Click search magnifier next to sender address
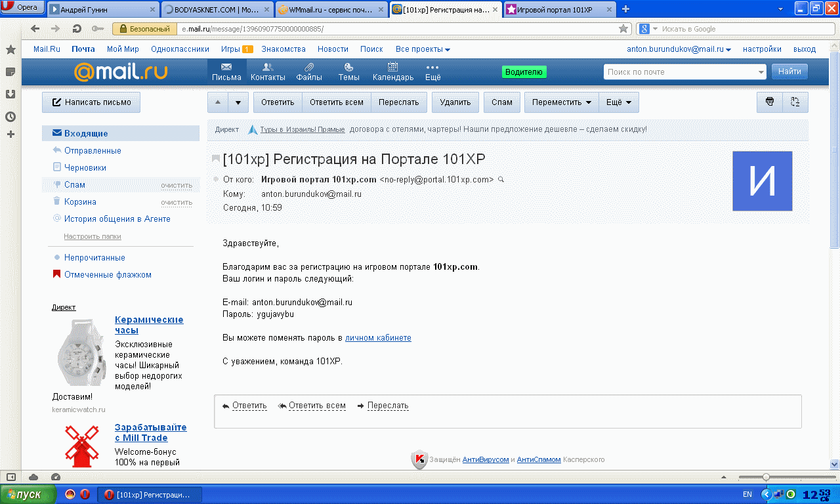Viewport: 840px width, 504px height. (501, 179)
